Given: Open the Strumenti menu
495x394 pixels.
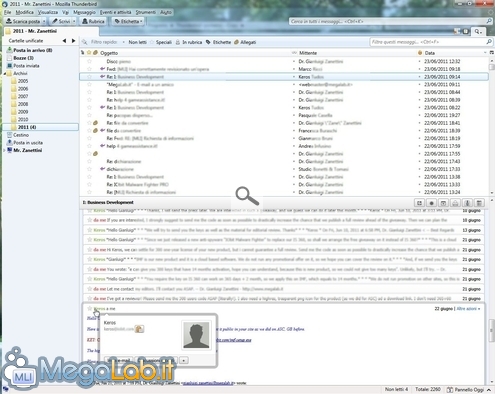Looking at the screenshot, I should (x=146, y=12).
